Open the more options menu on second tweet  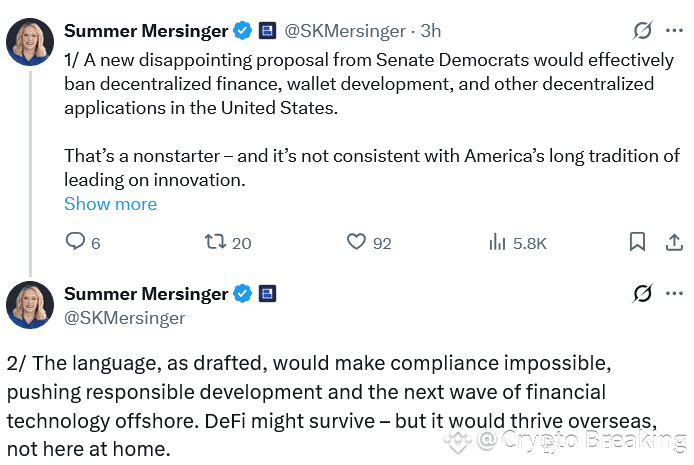(x=674, y=293)
